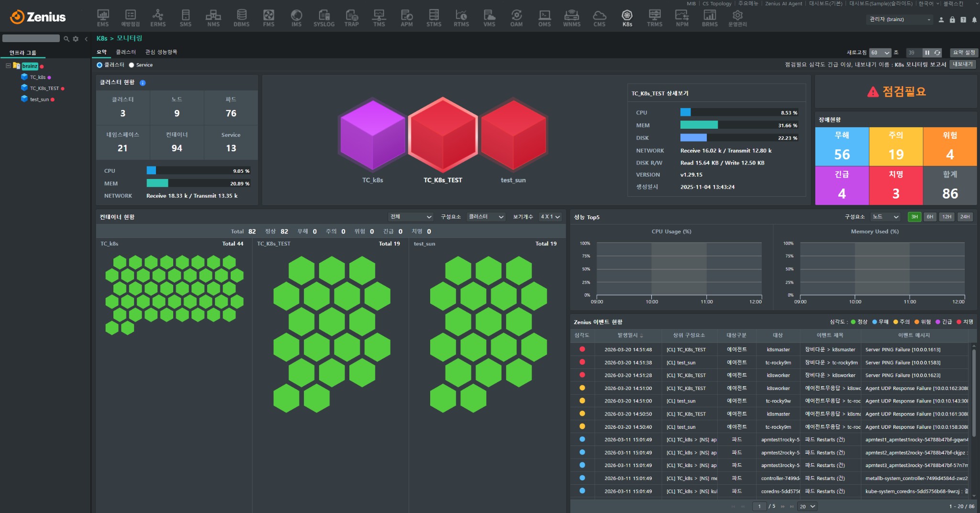This screenshot has height=513, width=980.
Task: Open the TMS module icon
Action: (x=379, y=18)
